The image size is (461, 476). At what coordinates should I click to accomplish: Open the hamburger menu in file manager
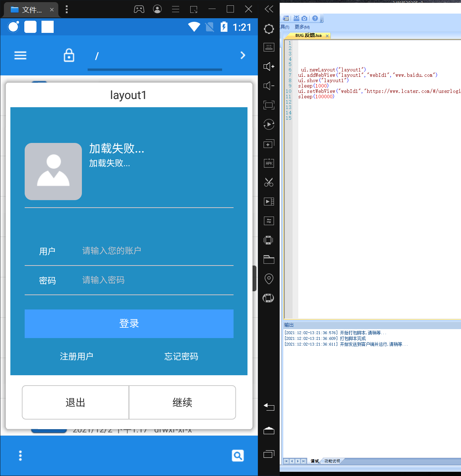pyautogui.click(x=20, y=55)
